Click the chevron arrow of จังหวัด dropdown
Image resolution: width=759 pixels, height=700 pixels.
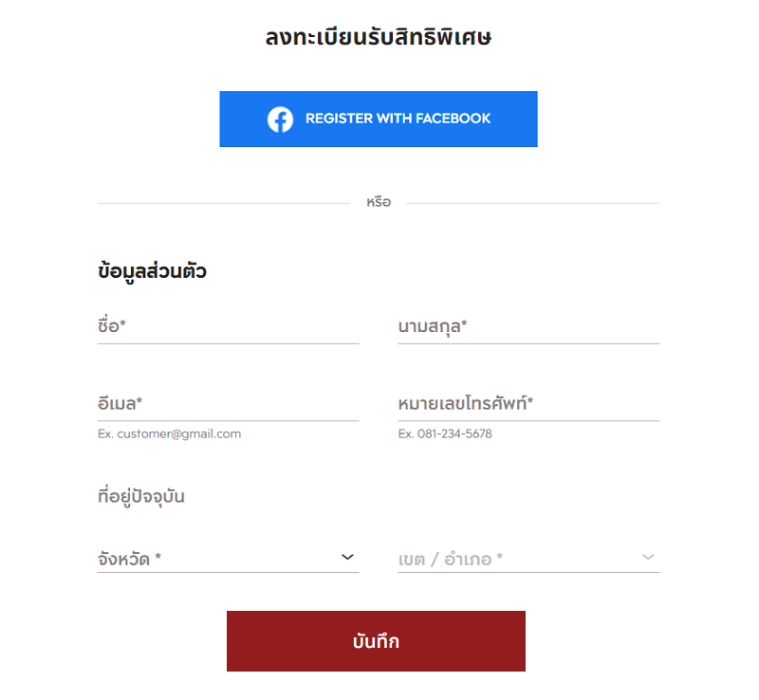[x=347, y=557]
